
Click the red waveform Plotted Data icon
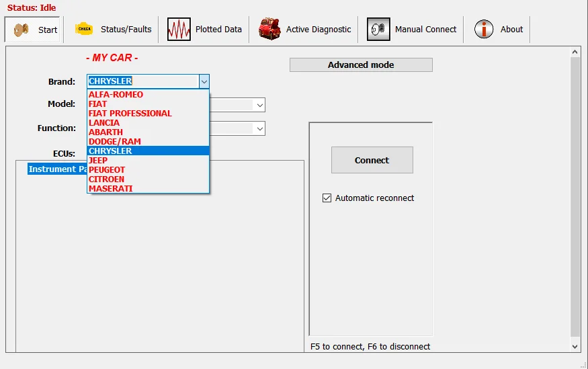[179, 30]
